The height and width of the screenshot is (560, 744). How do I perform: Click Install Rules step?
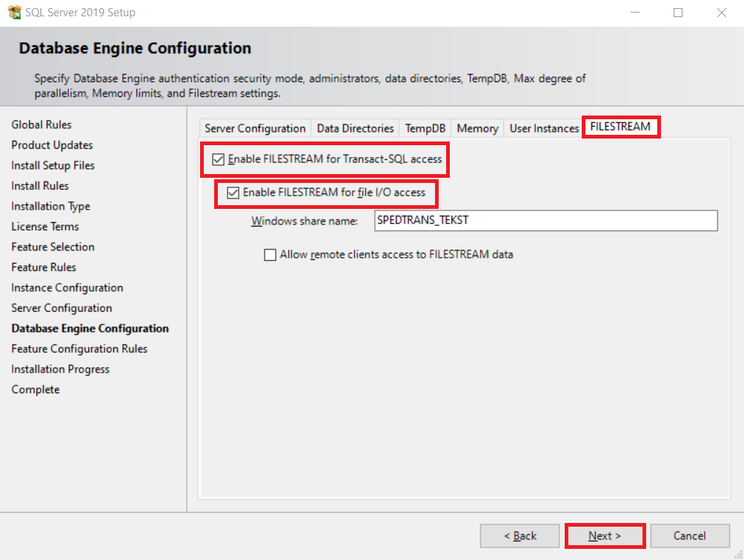[40, 186]
